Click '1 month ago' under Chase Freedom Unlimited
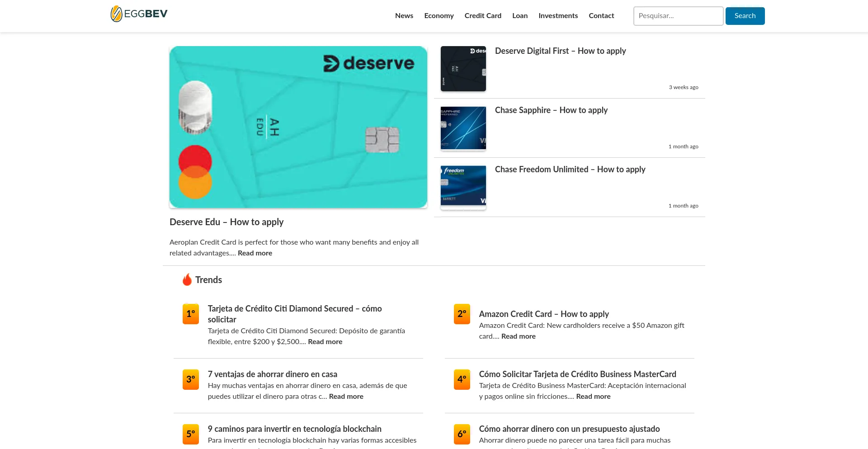Viewport: 868px width, 449px height. coord(684,206)
